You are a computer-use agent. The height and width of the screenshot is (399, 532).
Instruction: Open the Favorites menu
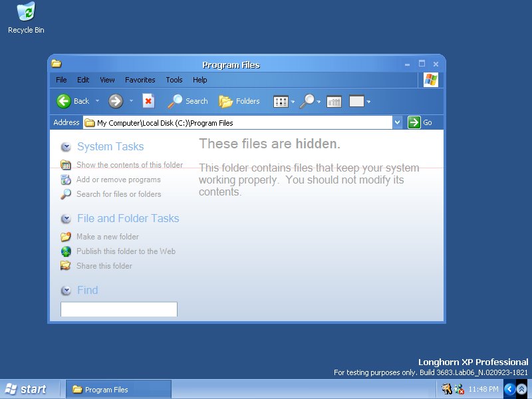[140, 80]
